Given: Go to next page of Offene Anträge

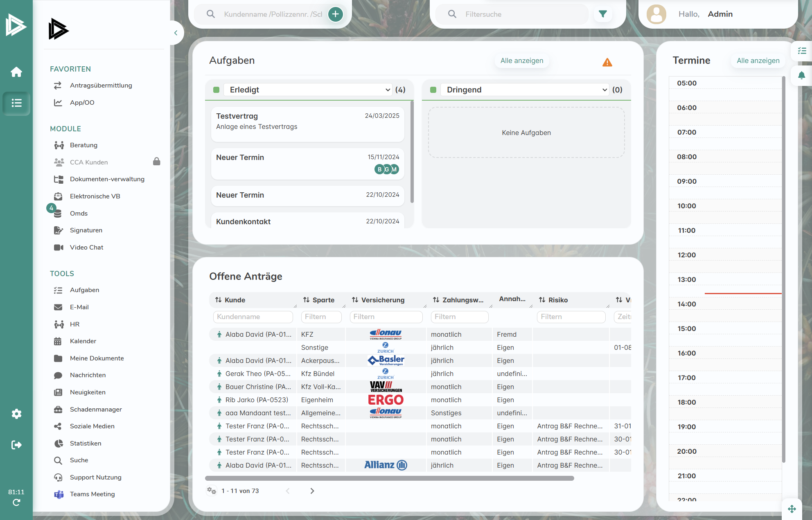Looking at the screenshot, I should pos(312,491).
